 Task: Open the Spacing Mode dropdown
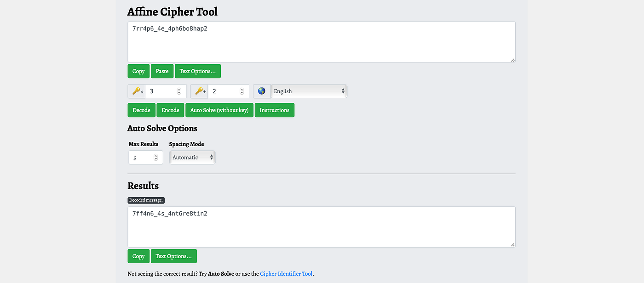[192, 157]
